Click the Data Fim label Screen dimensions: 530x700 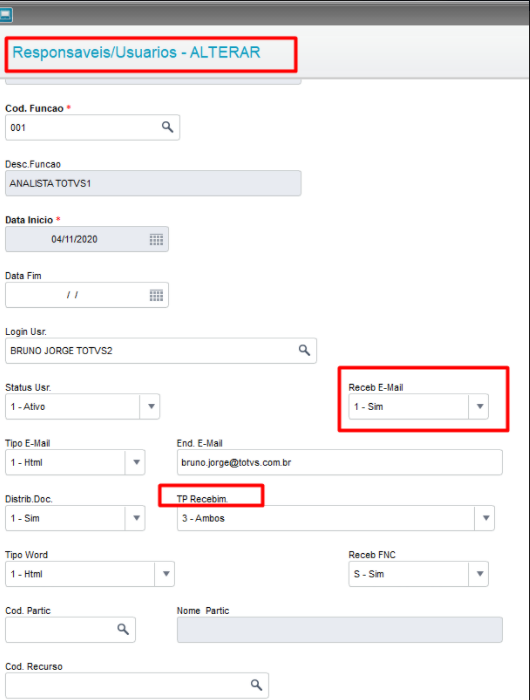coord(23,276)
